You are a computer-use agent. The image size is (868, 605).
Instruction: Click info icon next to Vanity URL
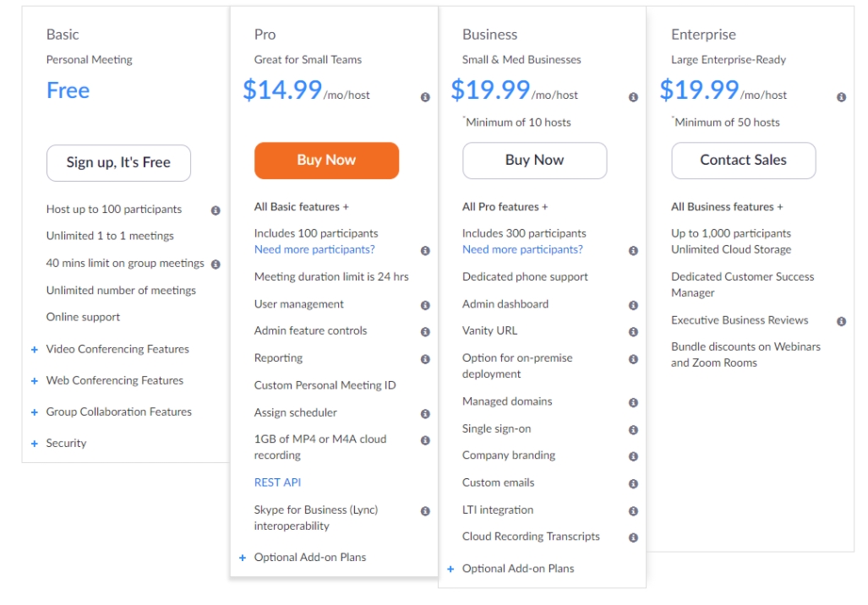(633, 332)
